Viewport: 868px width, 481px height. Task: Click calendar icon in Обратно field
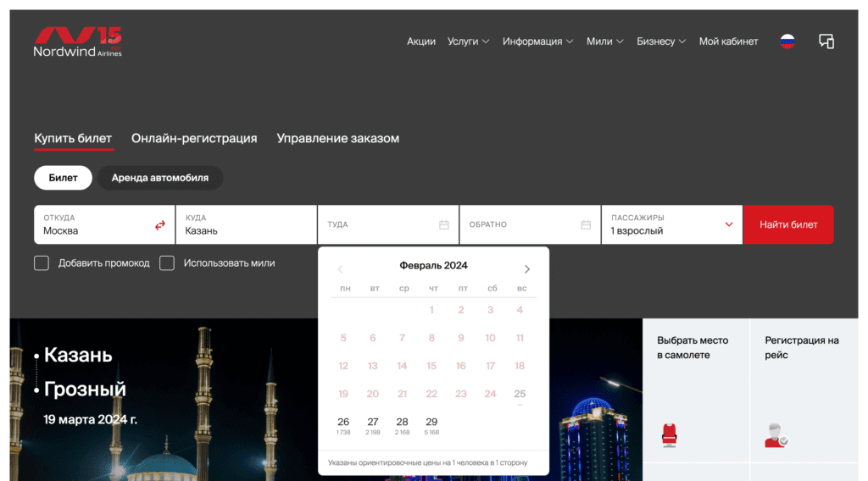[x=586, y=225]
